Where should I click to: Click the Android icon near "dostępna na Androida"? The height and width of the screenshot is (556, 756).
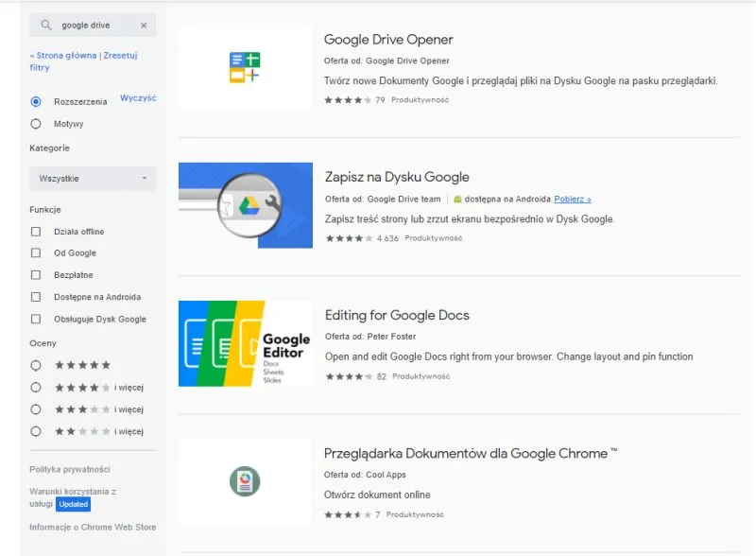pyautogui.click(x=459, y=199)
